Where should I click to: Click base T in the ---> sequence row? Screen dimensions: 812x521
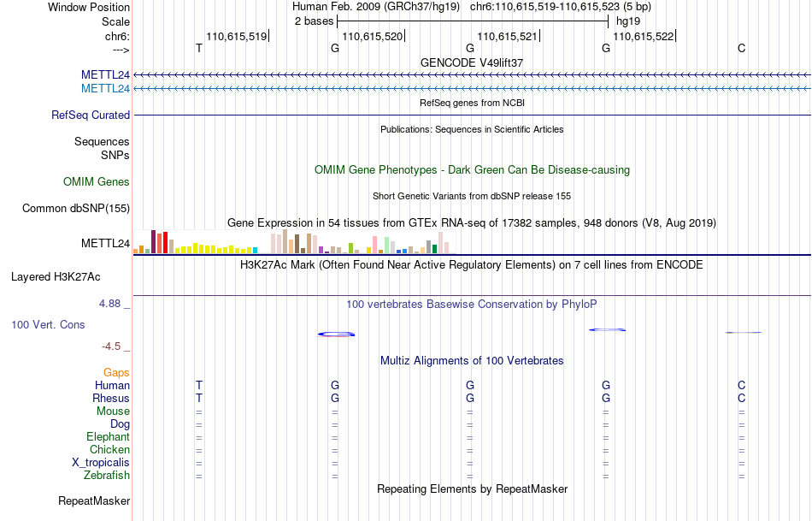pos(199,48)
